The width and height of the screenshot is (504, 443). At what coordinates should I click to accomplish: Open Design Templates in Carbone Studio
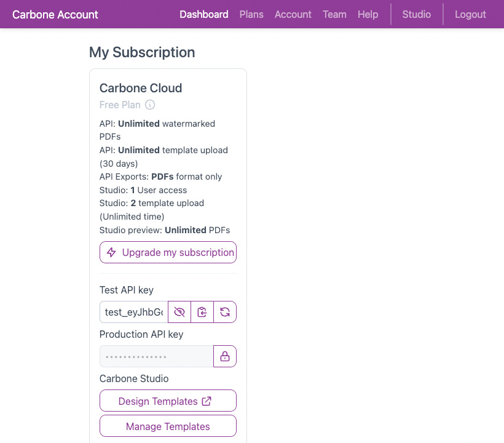point(168,401)
